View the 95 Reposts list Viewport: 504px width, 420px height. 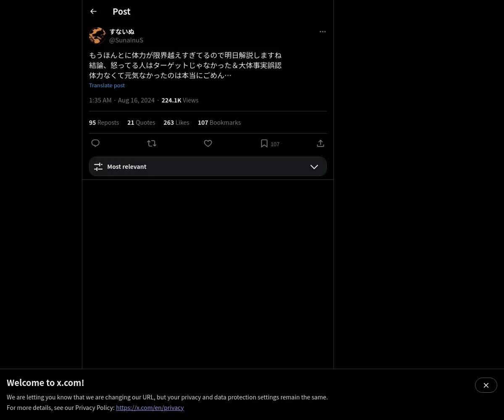click(104, 122)
